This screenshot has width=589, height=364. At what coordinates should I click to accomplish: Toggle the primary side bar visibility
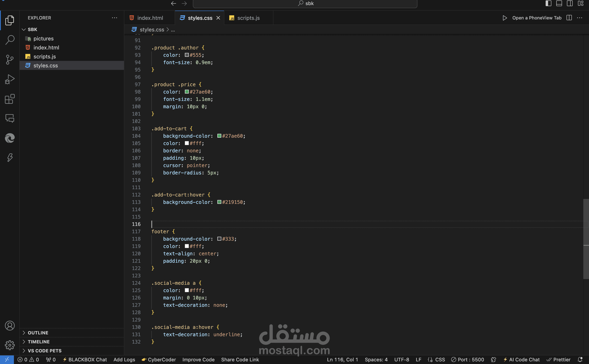(549, 3)
